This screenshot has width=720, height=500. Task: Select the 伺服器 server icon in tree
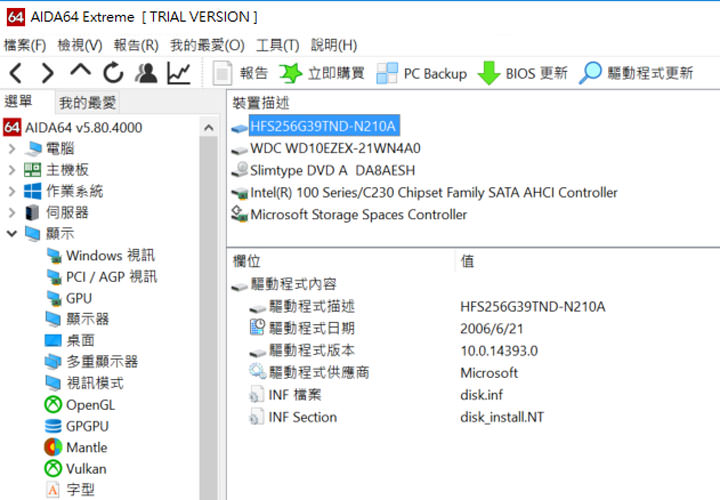(32, 213)
